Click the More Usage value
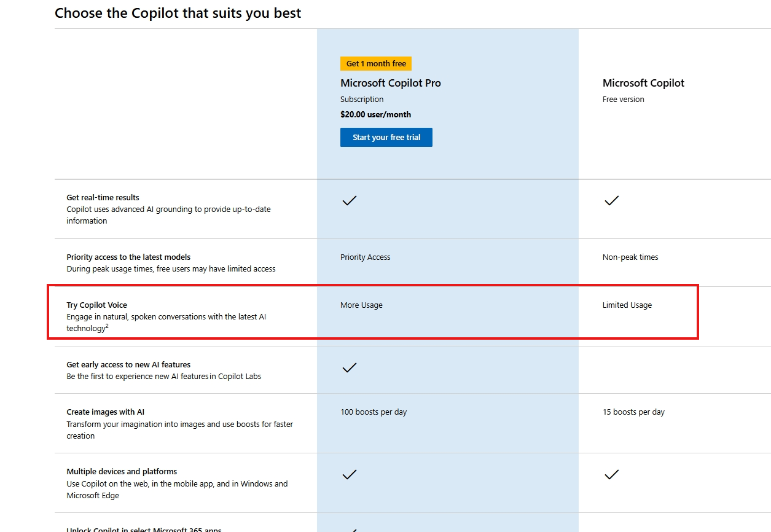Viewport: 771px width, 532px height. pos(361,305)
